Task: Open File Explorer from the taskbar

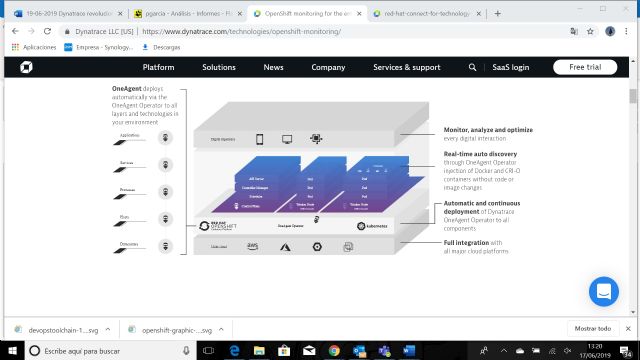Action: pos(259,351)
